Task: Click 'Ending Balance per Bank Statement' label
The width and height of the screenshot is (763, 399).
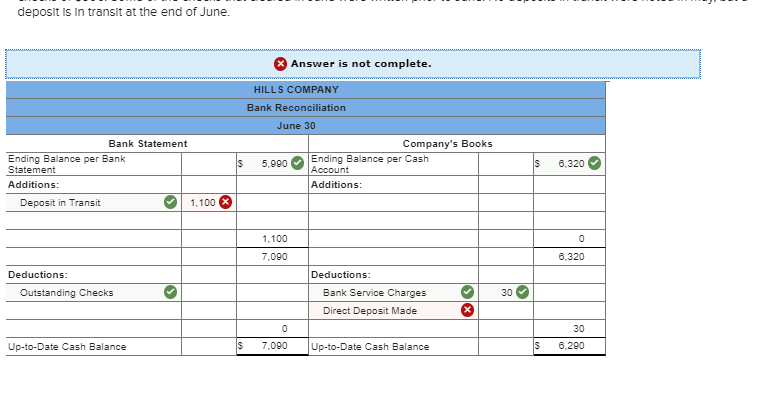Action: click(67, 164)
